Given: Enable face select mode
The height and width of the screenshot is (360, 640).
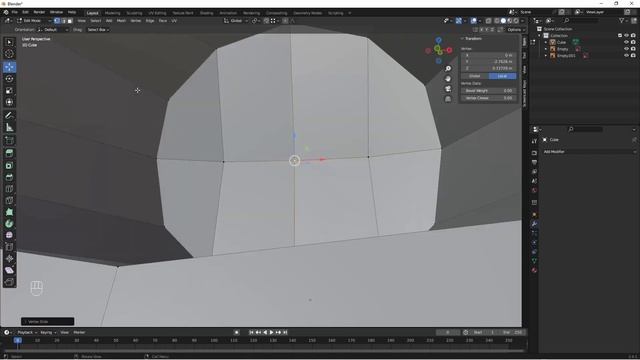Looking at the screenshot, I should click(x=70, y=20).
